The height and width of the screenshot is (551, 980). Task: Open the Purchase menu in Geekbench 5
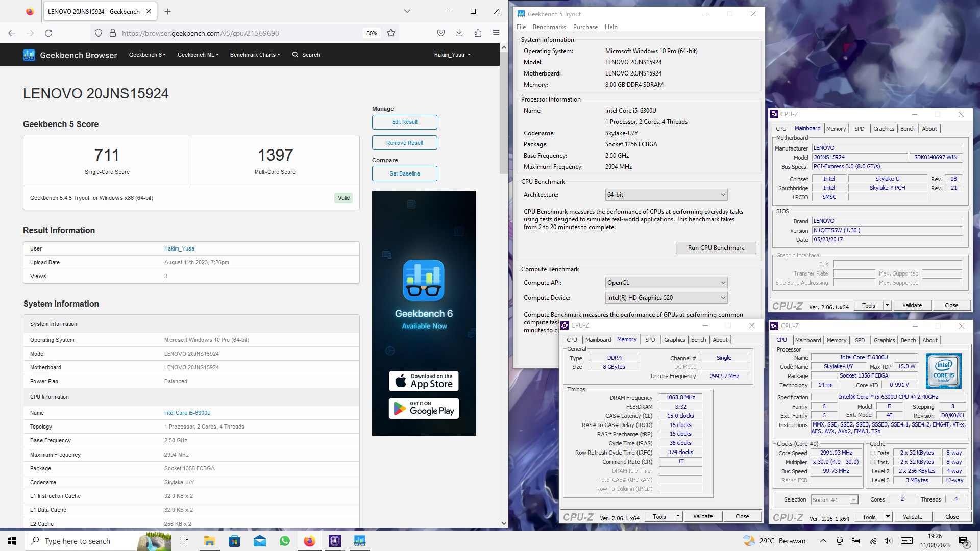[585, 27]
